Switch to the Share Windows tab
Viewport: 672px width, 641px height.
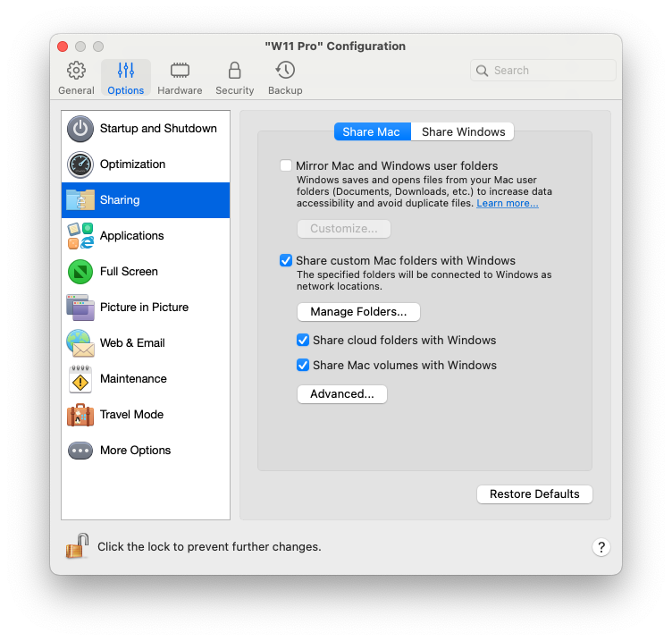coord(463,131)
